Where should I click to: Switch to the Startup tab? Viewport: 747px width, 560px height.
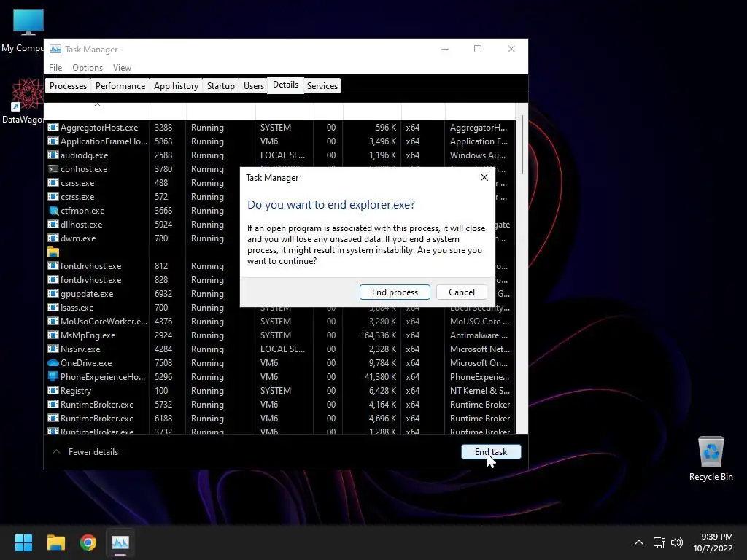[x=220, y=86]
